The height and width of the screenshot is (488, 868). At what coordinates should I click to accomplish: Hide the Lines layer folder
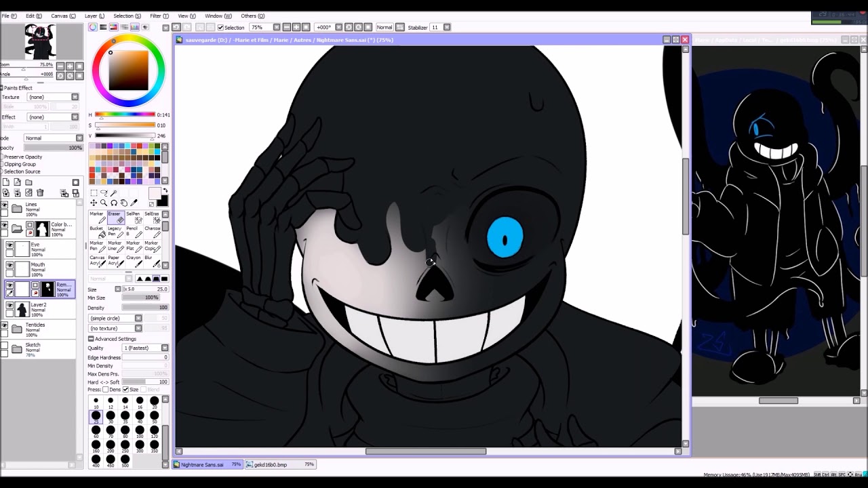click(5, 205)
